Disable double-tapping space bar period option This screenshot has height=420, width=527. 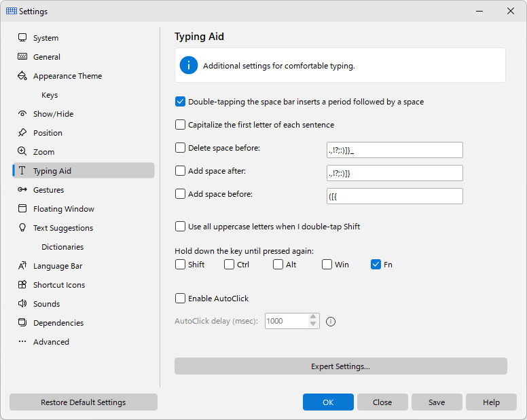click(180, 102)
